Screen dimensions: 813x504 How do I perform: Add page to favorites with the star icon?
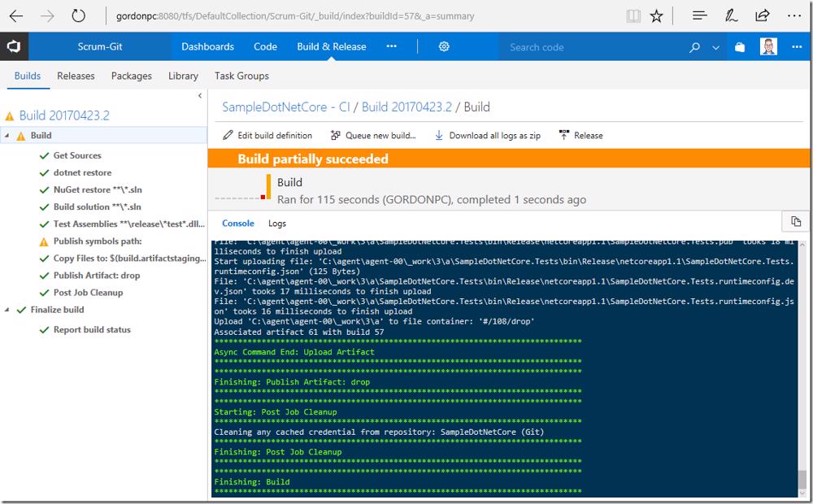[x=656, y=16]
